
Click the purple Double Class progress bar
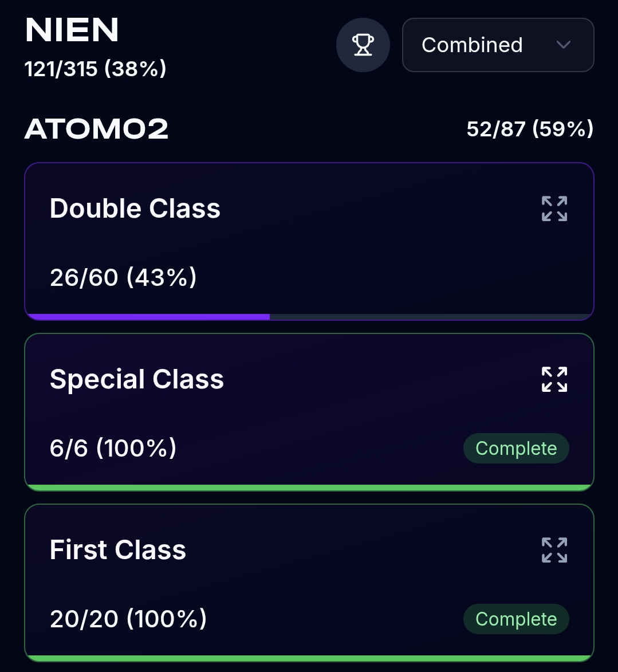click(148, 317)
